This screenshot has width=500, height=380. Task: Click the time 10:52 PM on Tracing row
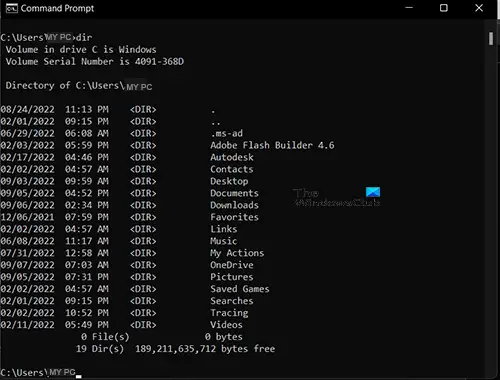[x=87, y=313]
